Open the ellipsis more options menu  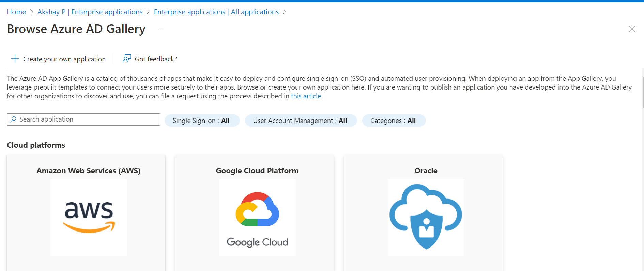click(x=162, y=29)
